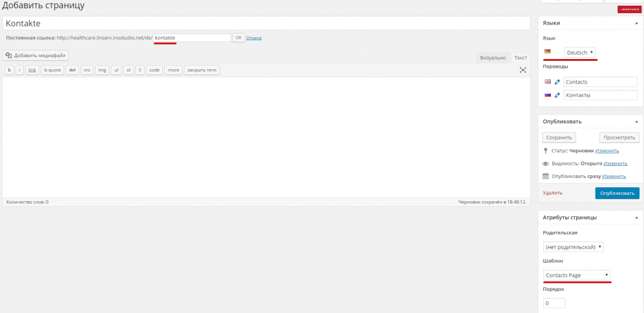Switch to the Визуально editor tab

click(492, 58)
